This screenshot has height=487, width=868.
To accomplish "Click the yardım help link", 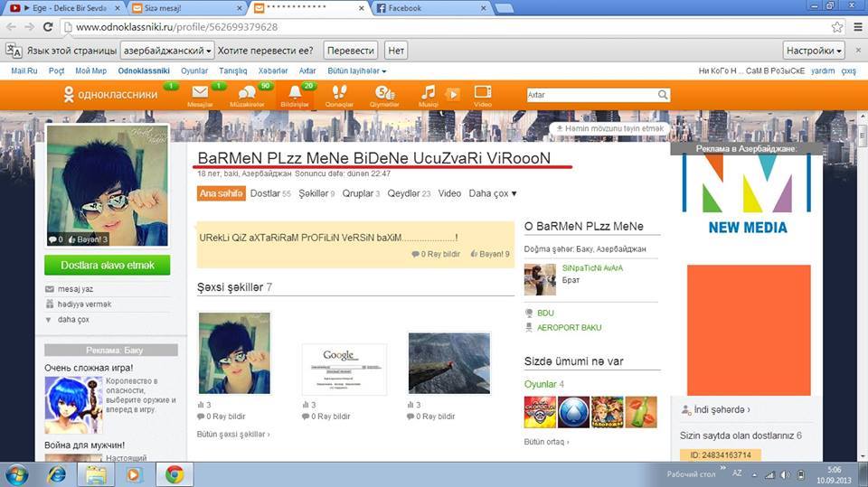I will click(823, 70).
